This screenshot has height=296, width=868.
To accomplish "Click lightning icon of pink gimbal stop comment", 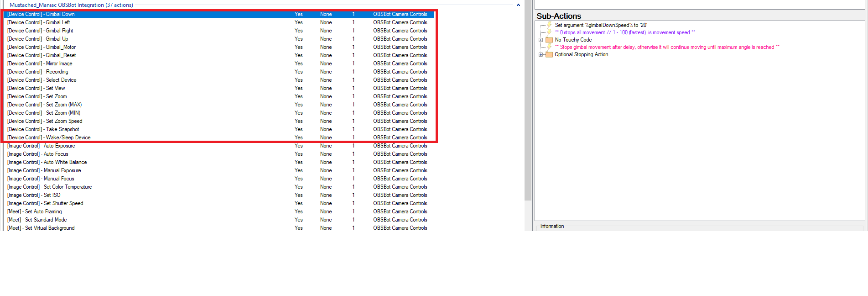I will [550, 47].
